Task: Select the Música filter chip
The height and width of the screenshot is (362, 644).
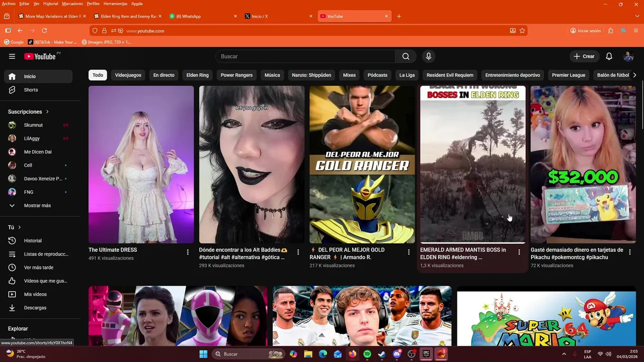Action: (x=272, y=75)
